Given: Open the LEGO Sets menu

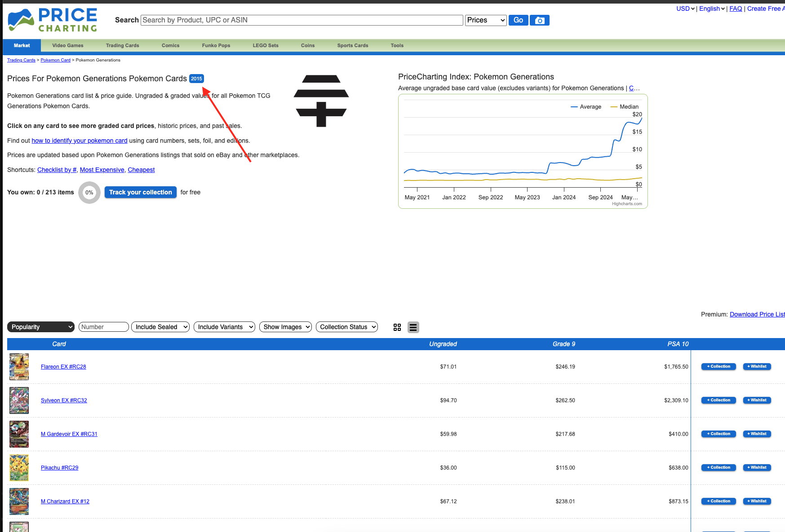Looking at the screenshot, I should pos(266,45).
